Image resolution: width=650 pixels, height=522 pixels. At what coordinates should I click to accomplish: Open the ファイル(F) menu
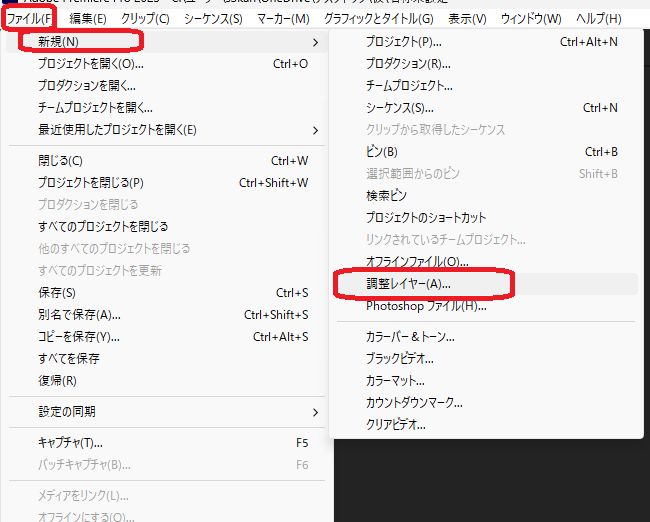tap(28, 19)
